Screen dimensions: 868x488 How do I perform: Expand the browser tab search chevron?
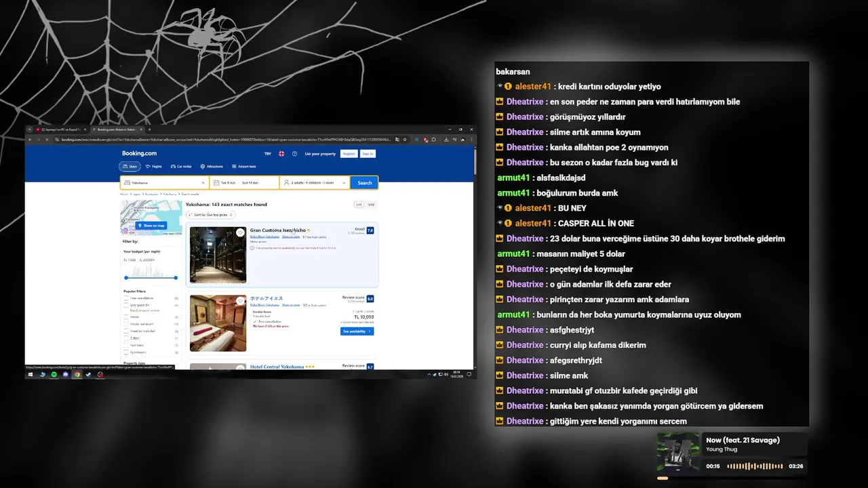(x=29, y=129)
